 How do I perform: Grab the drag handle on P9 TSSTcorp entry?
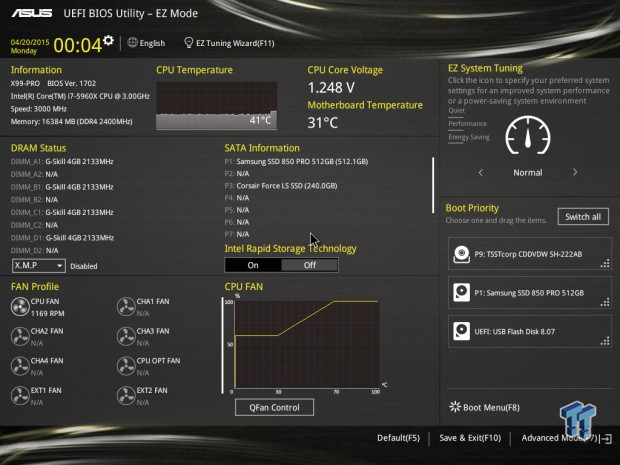coord(605,264)
